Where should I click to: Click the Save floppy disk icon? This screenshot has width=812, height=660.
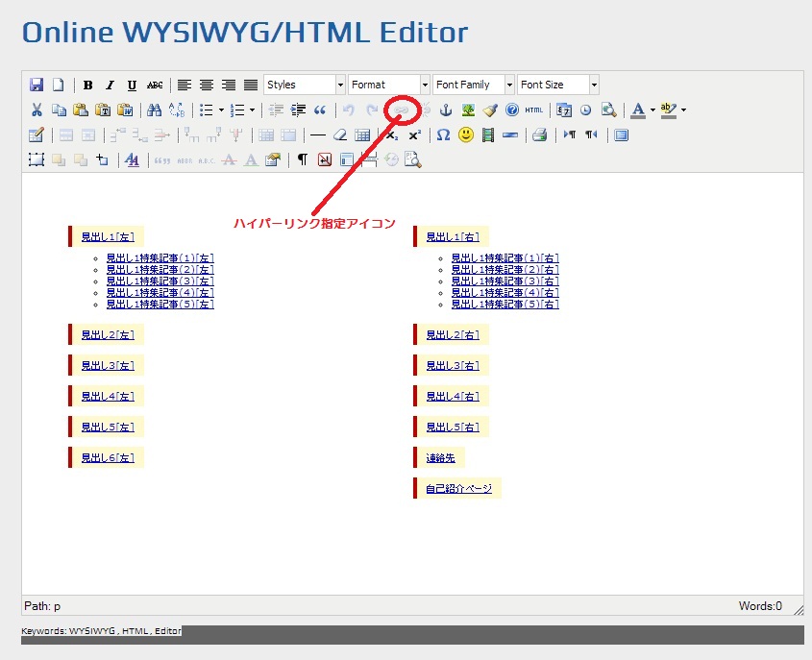[x=37, y=85]
